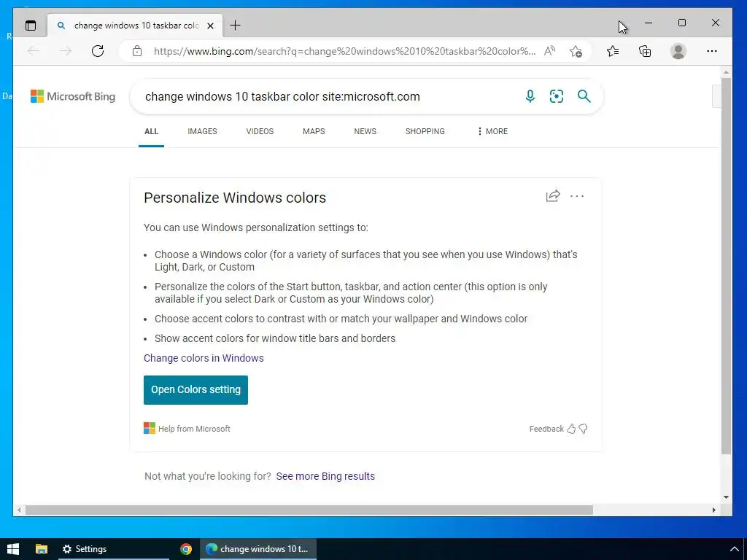Click the scroll right arrow

pos(713,510)
